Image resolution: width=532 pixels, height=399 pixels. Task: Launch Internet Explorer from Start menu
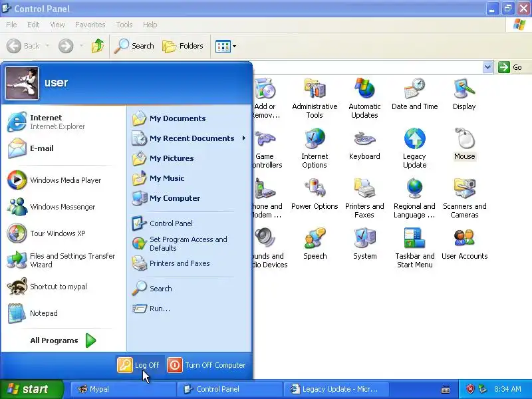click(x=63, y=122)
